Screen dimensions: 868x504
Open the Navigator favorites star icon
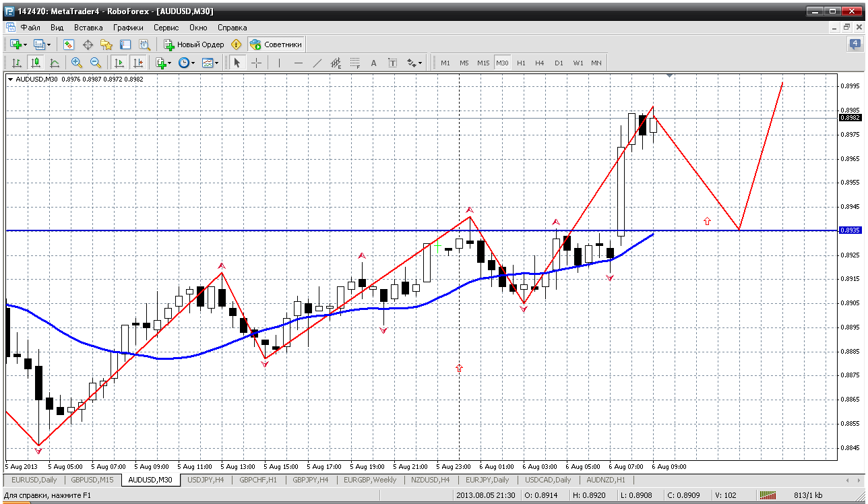tap(106, 44)
